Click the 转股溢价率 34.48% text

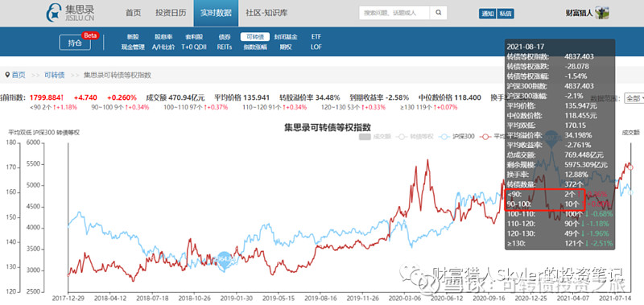pyautogui.click(x=310, y=97)
